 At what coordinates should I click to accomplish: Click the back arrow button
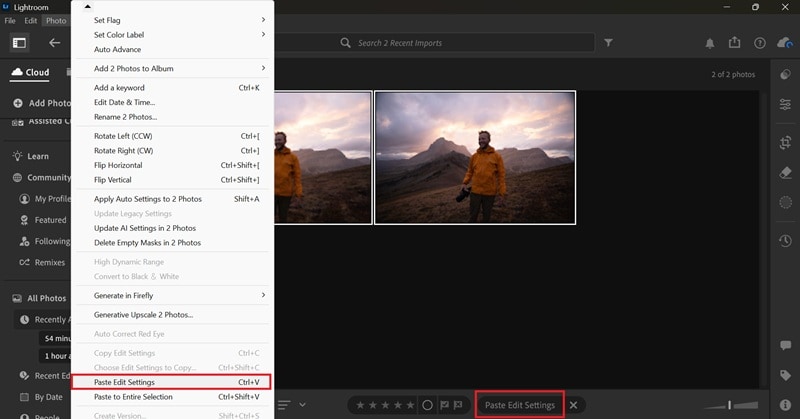click(54, 43)
